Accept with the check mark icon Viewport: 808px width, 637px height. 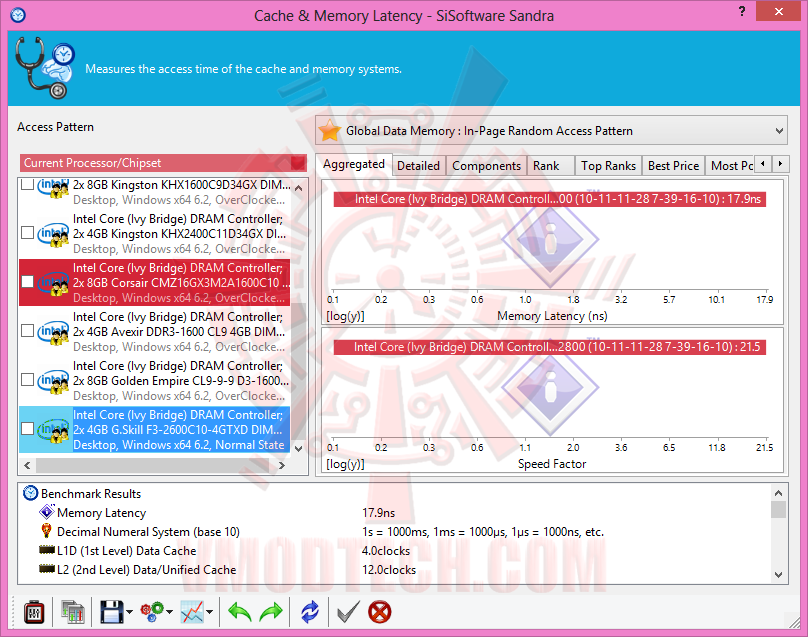pos(348,612)
